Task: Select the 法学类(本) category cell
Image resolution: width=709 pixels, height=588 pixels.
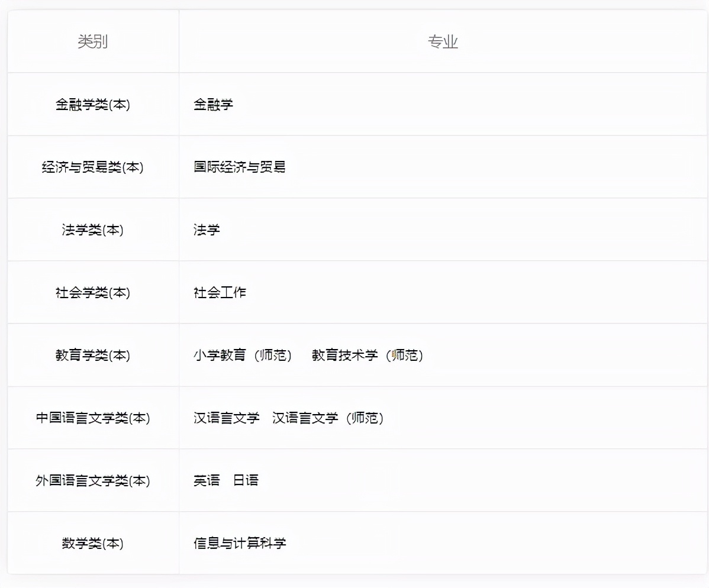Action: (92, 230)
